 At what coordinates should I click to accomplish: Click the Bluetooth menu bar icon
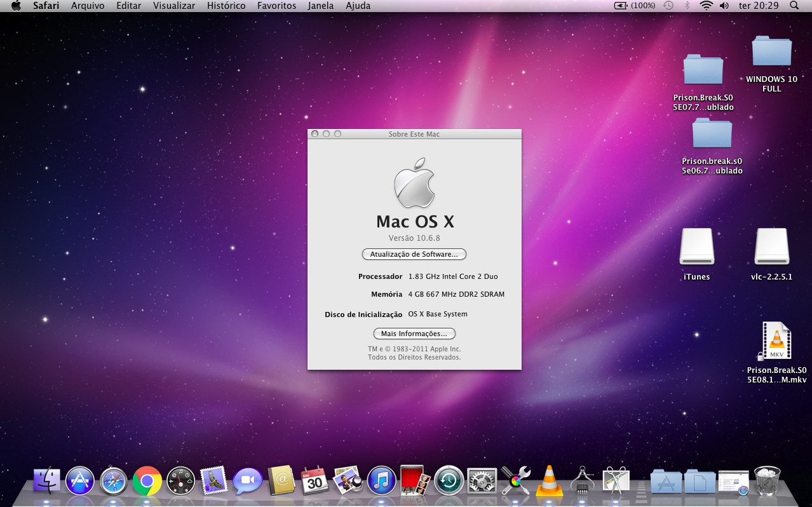coord(687,6)
